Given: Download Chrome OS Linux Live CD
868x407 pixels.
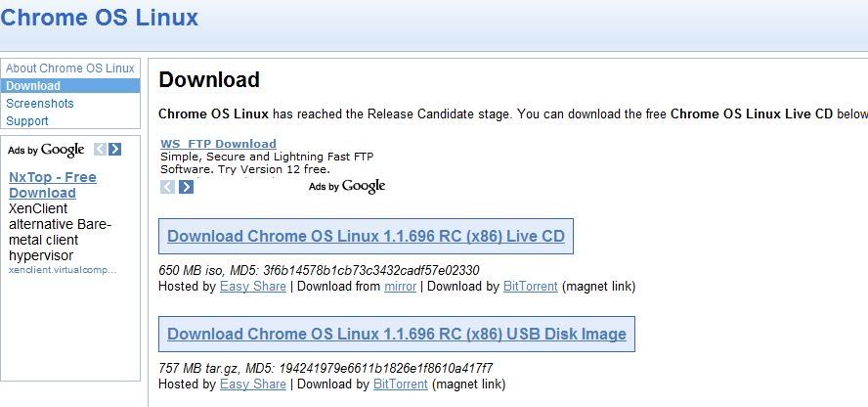Looking at the screenshot, I should 366,237.
